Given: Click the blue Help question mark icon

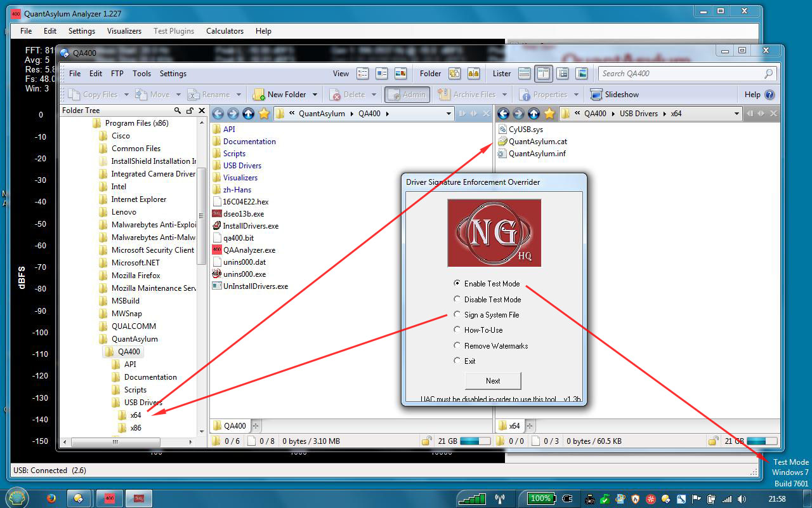Looking at the screenshot, I should pos(769,95).
